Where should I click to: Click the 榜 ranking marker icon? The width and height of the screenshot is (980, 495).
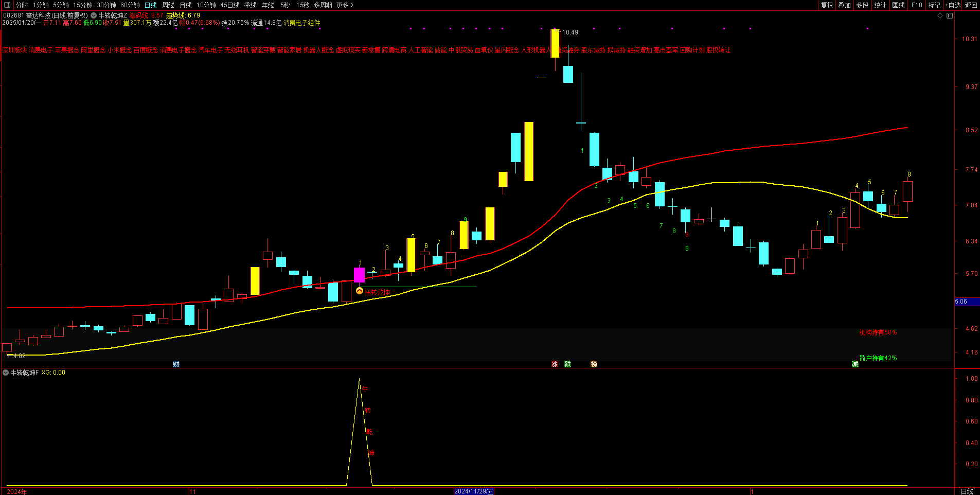(x=594, y=364)
